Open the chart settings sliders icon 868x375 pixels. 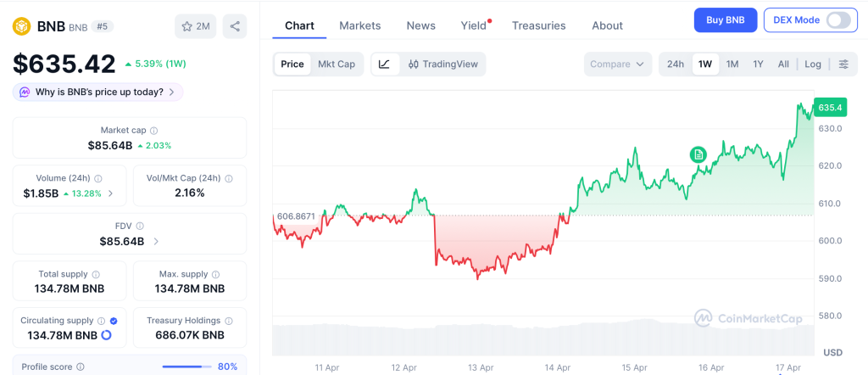pyautogui.click(x=843, y=64)
